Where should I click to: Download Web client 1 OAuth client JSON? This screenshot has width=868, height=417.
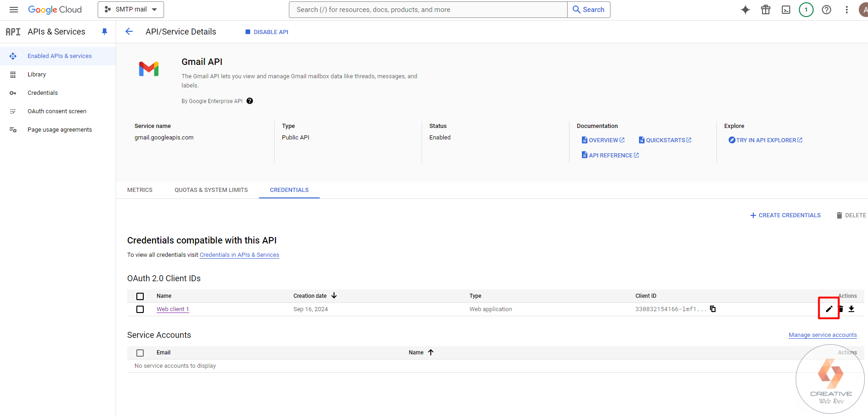(x=851, y=309)
